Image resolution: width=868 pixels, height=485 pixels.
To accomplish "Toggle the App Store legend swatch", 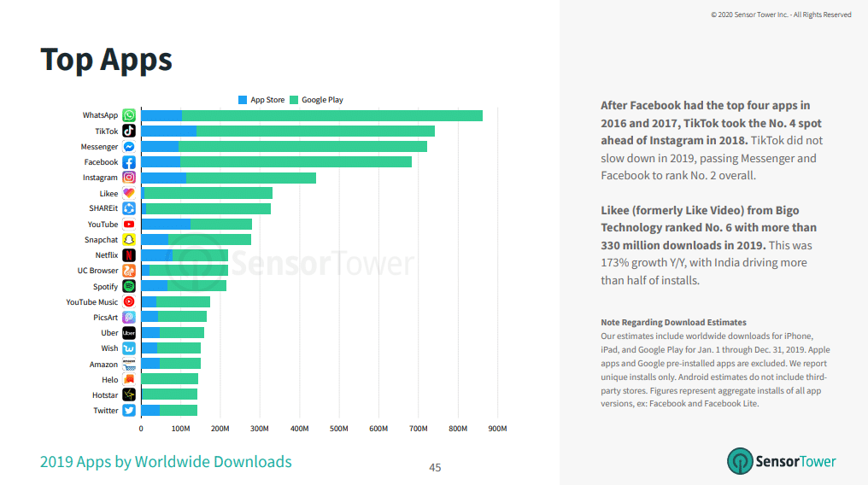I will point(243,100).
